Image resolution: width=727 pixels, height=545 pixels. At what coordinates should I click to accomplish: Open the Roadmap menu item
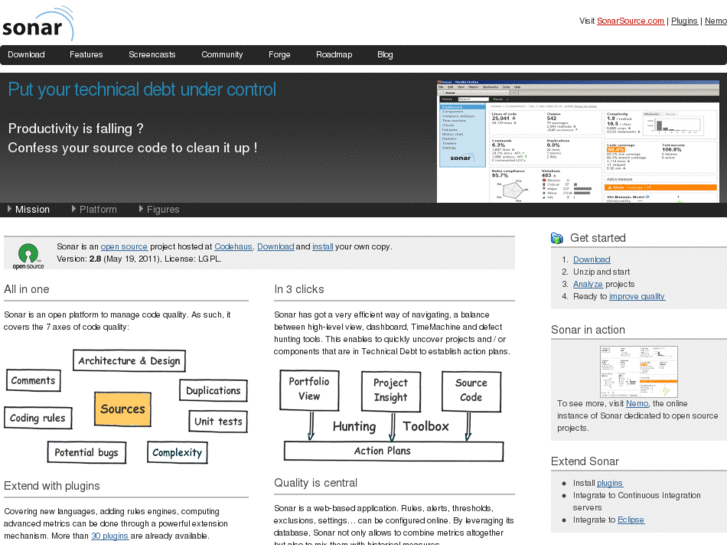334,55
